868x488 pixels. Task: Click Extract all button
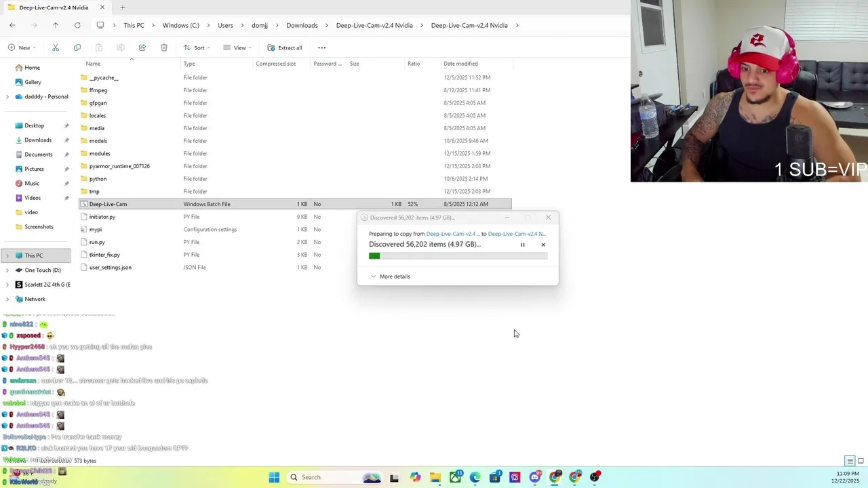pyautogui.click(x=285, y=47)
